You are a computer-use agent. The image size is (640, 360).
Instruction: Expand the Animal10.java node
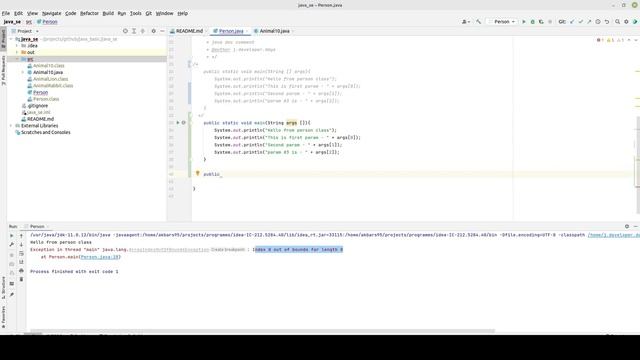pos(22,72)
